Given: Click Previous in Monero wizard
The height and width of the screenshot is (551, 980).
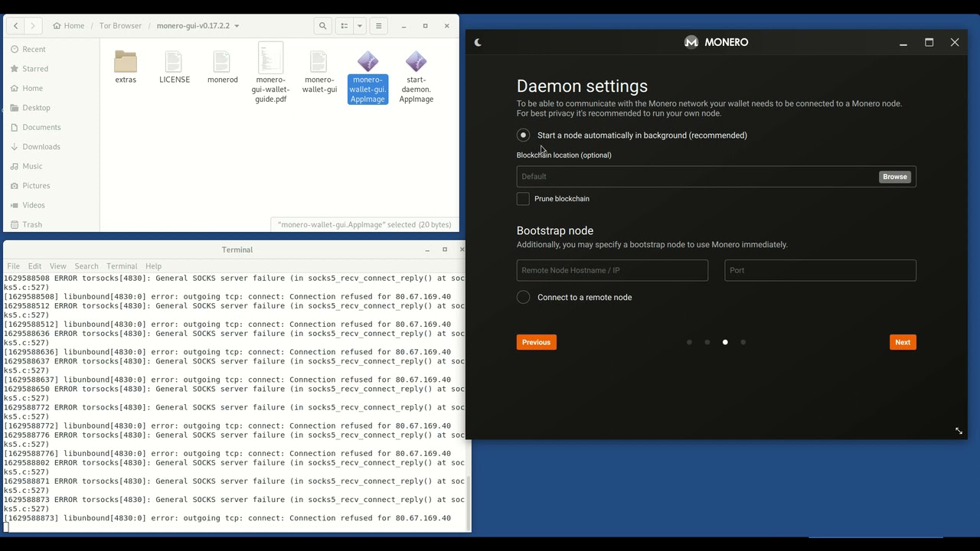Looking at the screenshot, I should coord(536,342).
